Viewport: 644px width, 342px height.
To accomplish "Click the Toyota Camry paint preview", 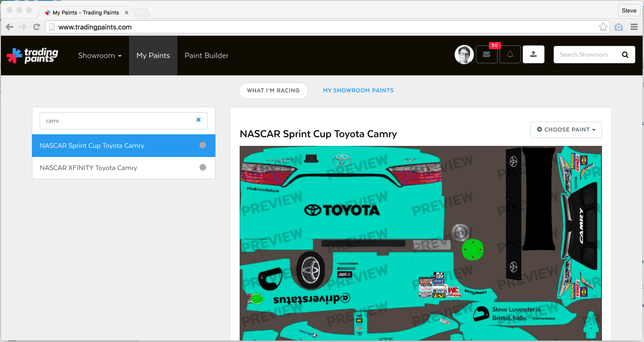I will tap(421, 243).
